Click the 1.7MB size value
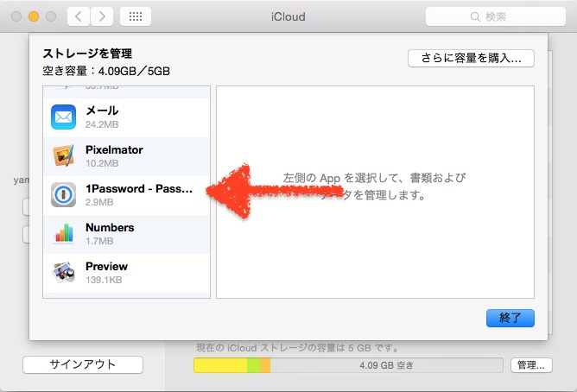This screenshot has width=577, height=392. (99, 241)
